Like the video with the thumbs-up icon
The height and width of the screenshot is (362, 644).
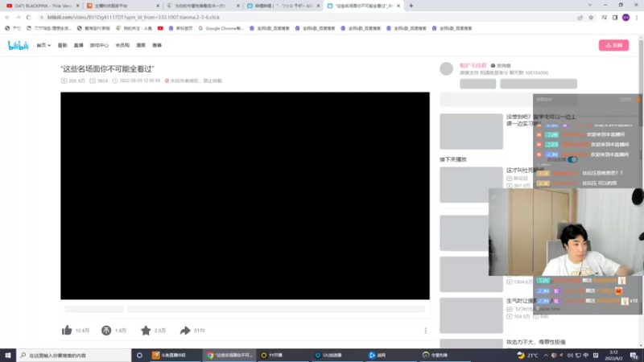tap(67, 331)
